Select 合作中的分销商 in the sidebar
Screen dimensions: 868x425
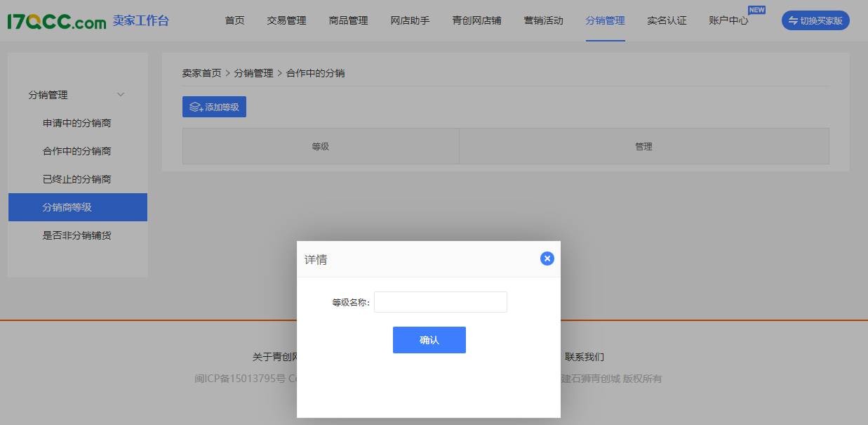77,151
